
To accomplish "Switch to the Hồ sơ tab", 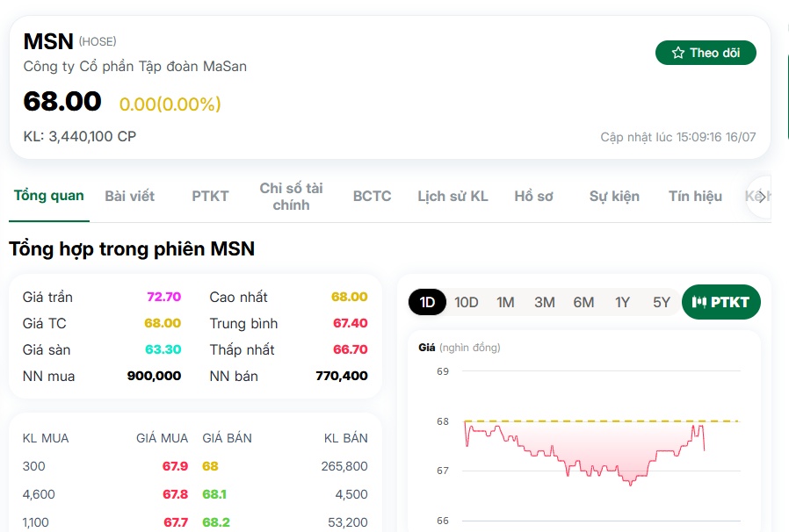I will (533, 196).
